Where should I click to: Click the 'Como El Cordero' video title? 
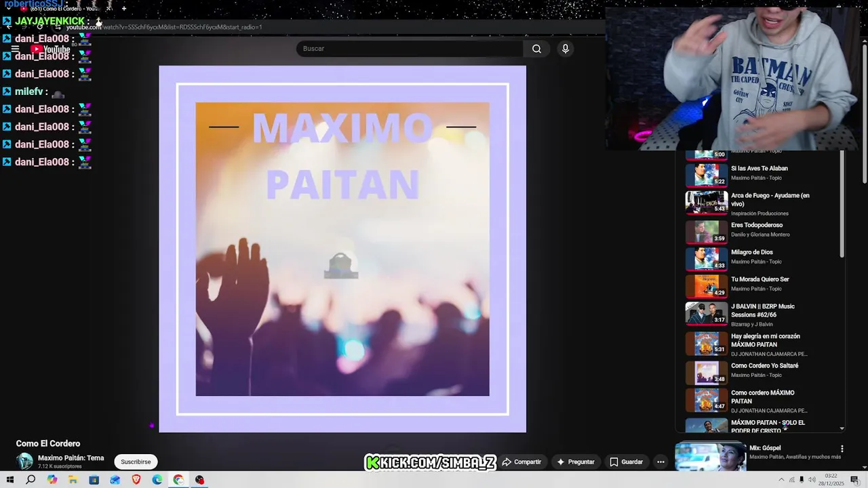tap(48, 444)
